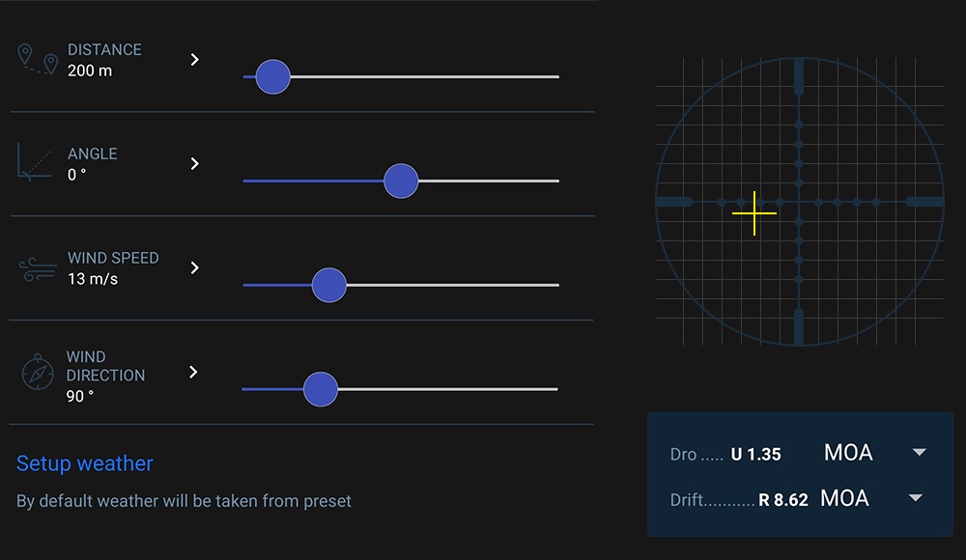Viewport: 966px width, 560px height.
Task: Open the Wind Speed detail arrow
Action: [194, 267]
